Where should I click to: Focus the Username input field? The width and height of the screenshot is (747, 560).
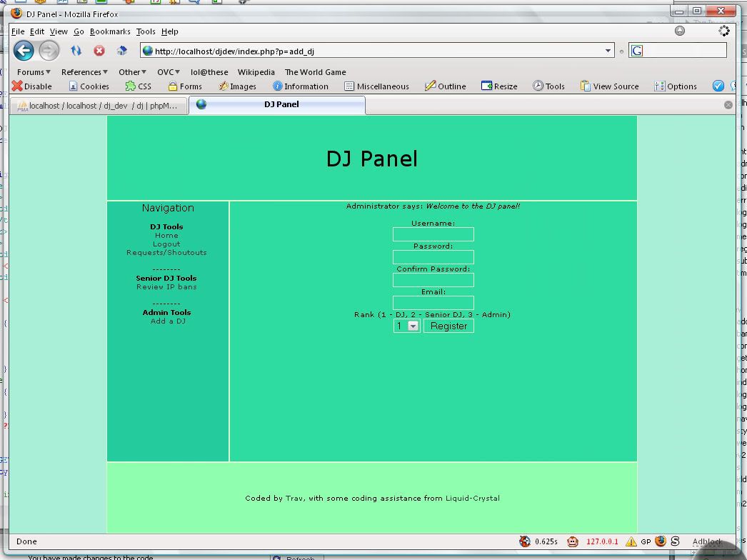tap(433, 234)
